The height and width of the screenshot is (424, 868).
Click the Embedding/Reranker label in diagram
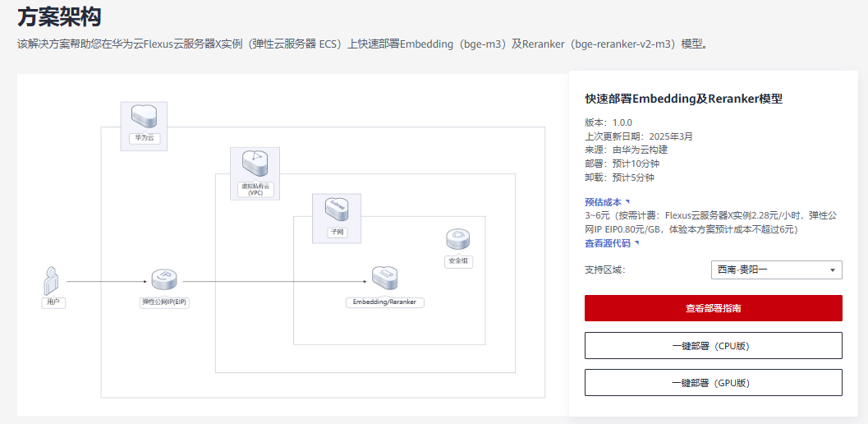click(385, 302)
